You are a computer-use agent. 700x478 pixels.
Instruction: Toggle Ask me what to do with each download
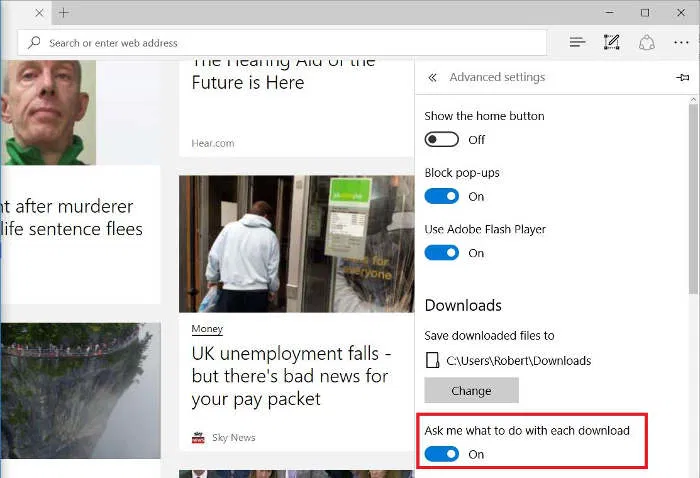442,454
